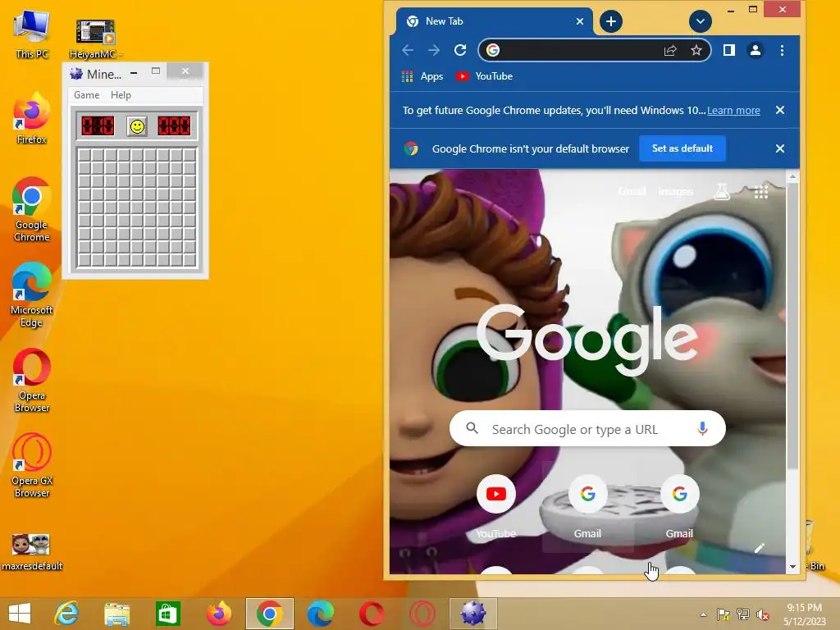Viewport: 840px width, 630px height.
Task: Open network status tray icon
Action: click(x=743, y=614)
